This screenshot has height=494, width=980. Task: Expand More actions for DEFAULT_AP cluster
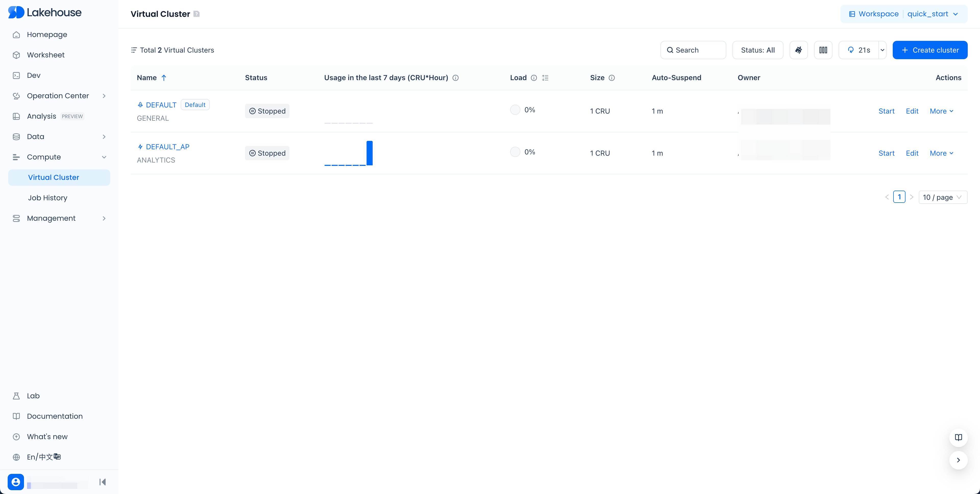click(x=941, y=153)
